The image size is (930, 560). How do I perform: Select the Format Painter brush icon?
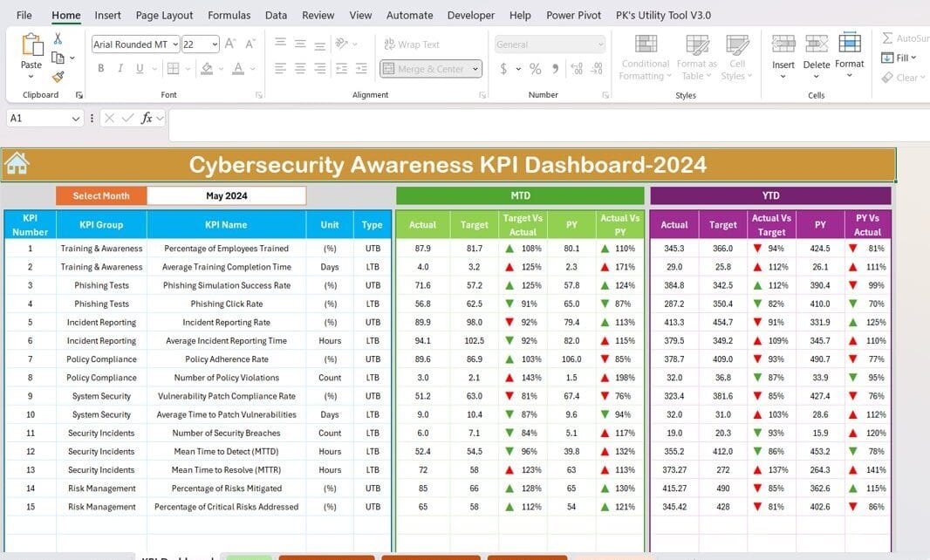click(58, 77)
